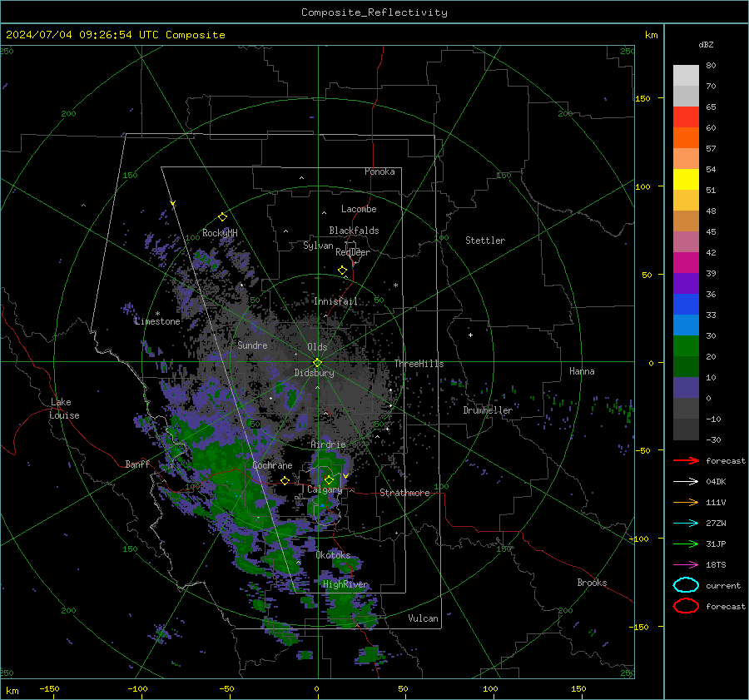This screenshot has height=700, width=749.
Task: Select the 80 dBZ light gray swatch
Action: (686, 76)
